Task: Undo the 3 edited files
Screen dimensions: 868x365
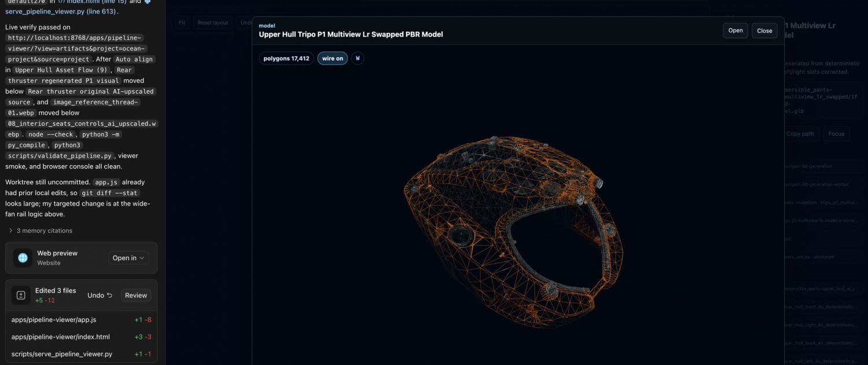Action: pyautogui.click(x=100, y=295)
